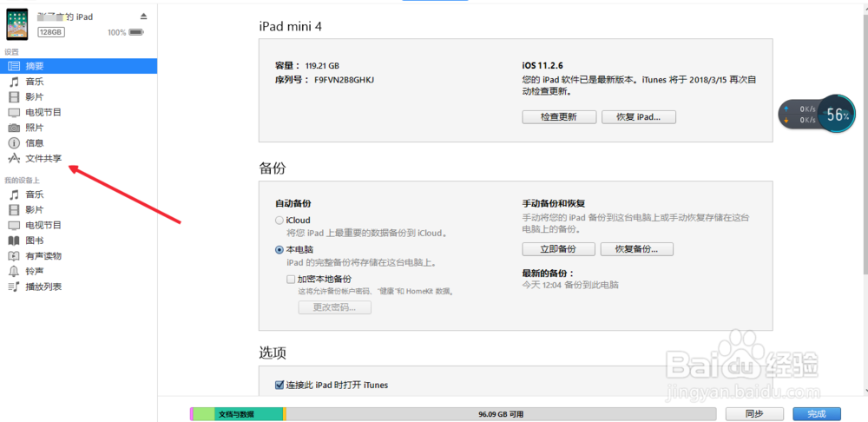This screenshot has width=868, height=422.
Task: Click 同步 button
Action: pos(754,414)
